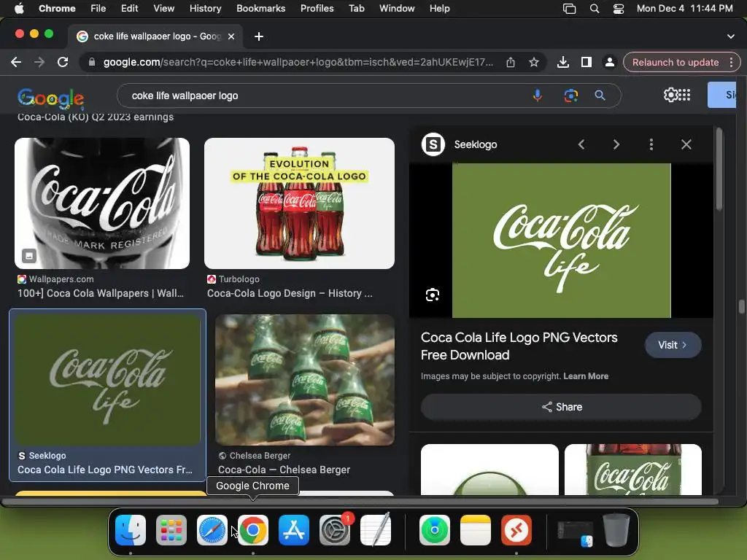
Task: Click the page horizontal scrollbar at bottom
Action: pyautogui.click(x=360, y=502)
